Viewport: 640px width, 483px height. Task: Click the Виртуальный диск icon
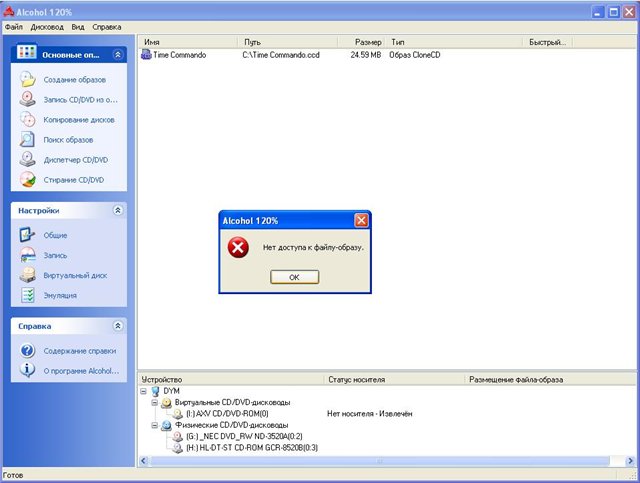(28, 275)
